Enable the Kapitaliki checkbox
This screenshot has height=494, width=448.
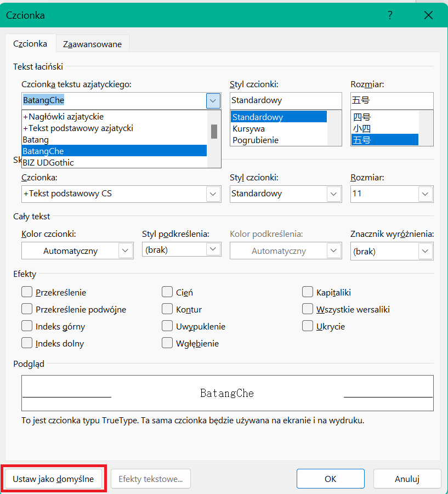click(x=308, y=292)
